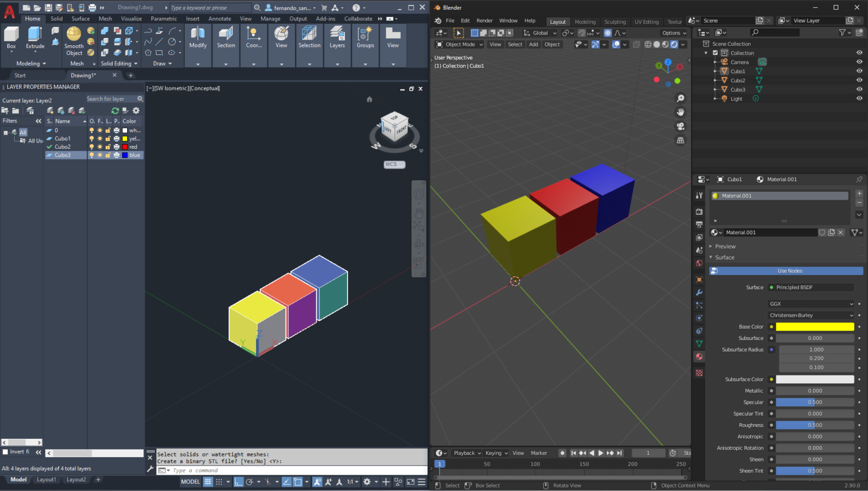Open the Render menu in Blender

point(484,20)
